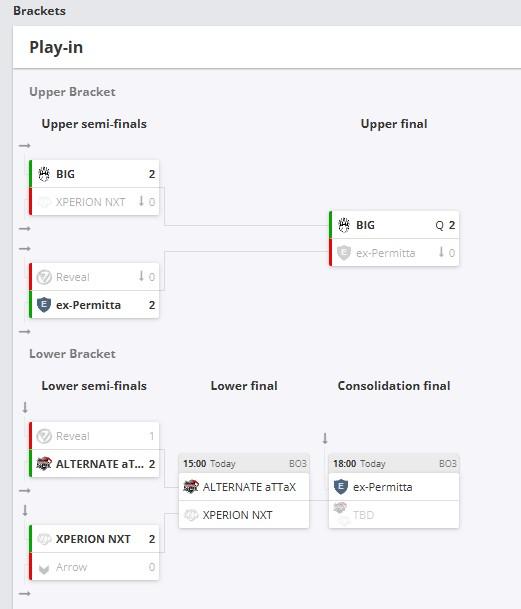Viewport: 521px width, 609px height.
Task: Click Arrow team logo in lower semi-finals
Action: click(44, 569)
